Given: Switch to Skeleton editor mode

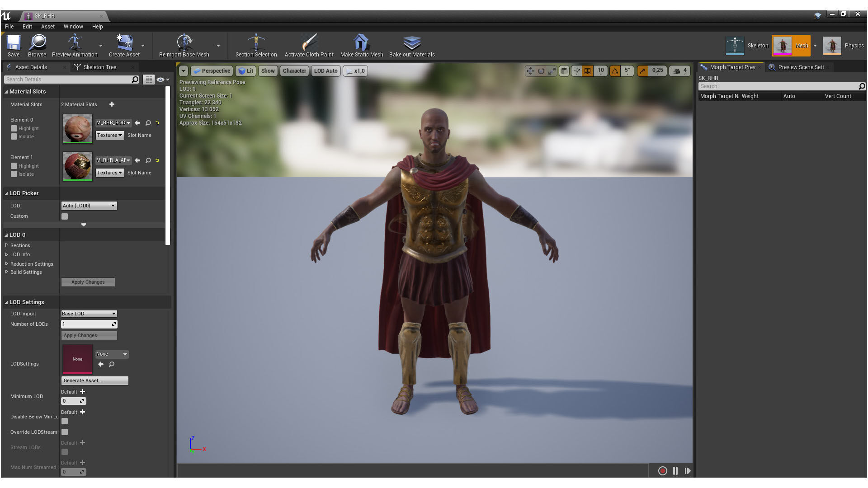Looking at the screenshot, I should [x=747, y=46].
